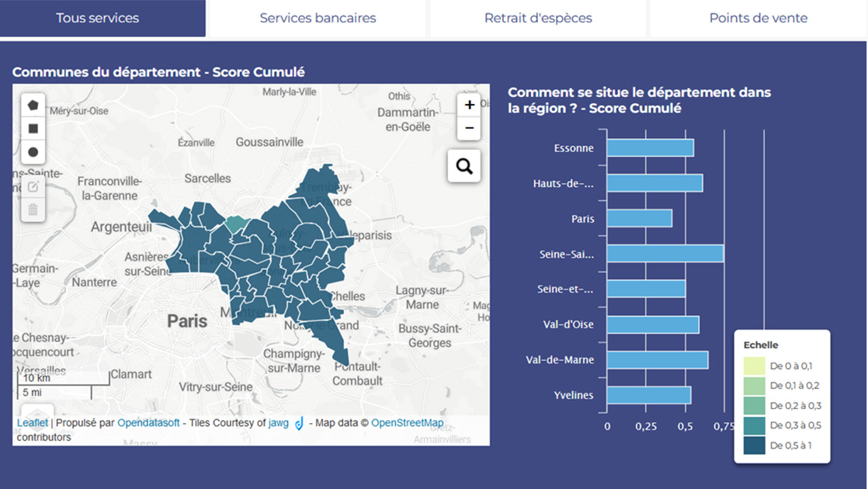868x489 pixels.
Task: Open the map search magnifier
Action: pyautogui.click(x=464, y=166)
